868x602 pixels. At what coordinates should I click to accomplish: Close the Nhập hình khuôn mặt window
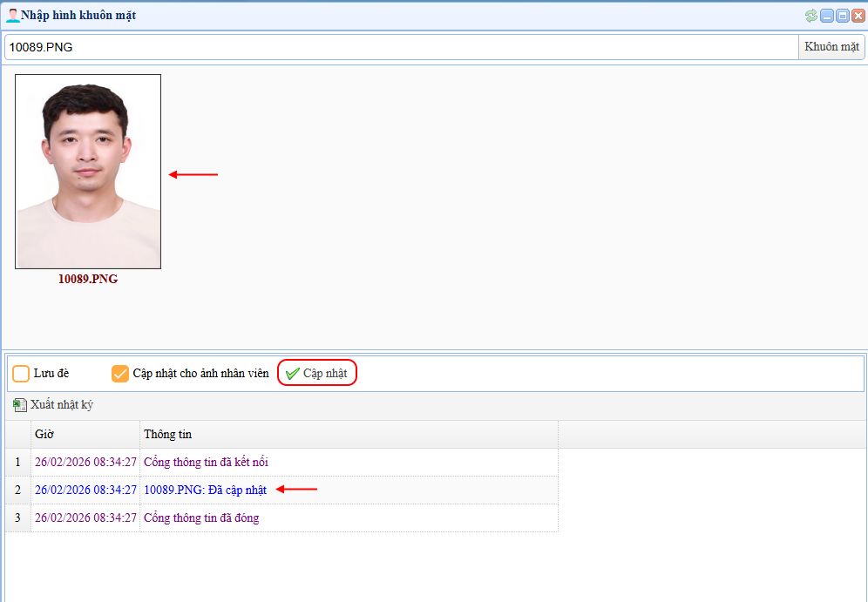[x=857, y=16]
